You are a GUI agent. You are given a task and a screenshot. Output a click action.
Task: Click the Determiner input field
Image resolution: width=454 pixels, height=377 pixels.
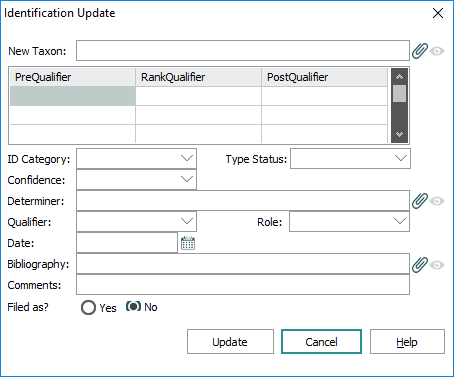tap(243, 201)
